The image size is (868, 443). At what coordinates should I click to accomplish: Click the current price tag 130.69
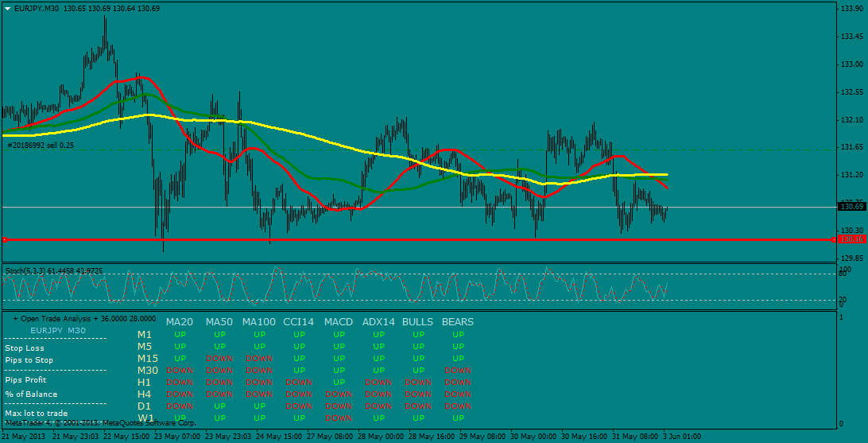click(851, 207)
